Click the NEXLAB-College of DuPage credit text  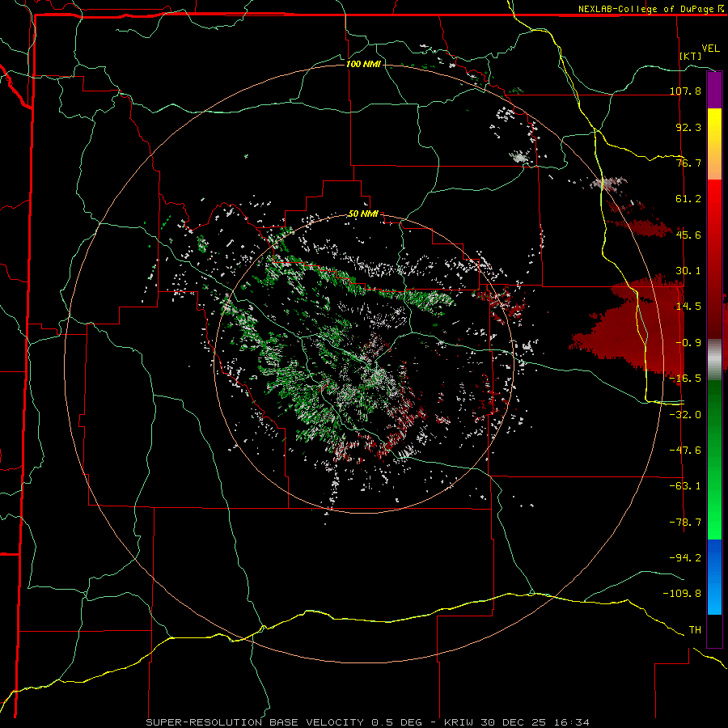point(647,9)
